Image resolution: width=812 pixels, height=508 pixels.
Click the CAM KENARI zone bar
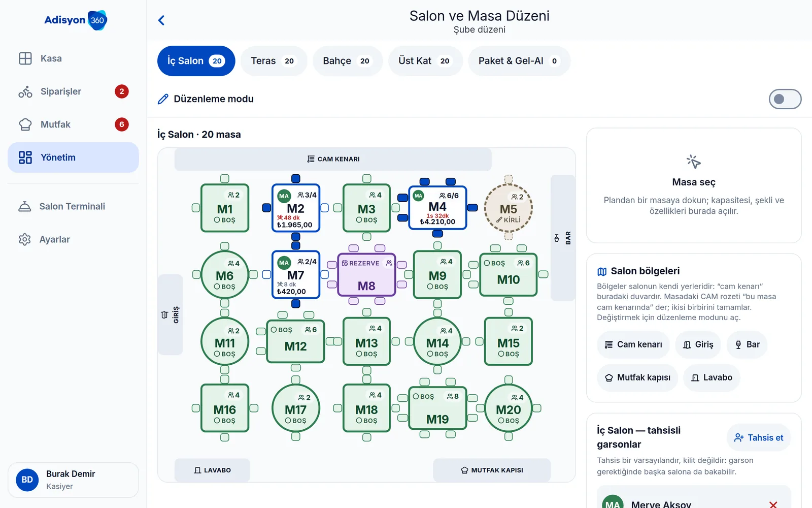[333, 159]
